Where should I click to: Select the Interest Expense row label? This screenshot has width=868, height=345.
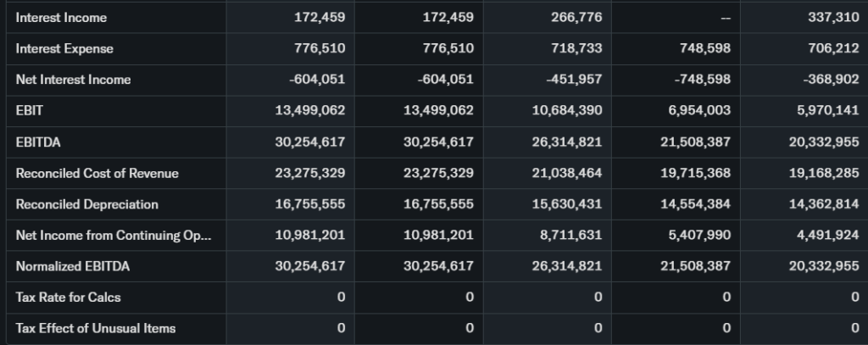click(64, 48)
